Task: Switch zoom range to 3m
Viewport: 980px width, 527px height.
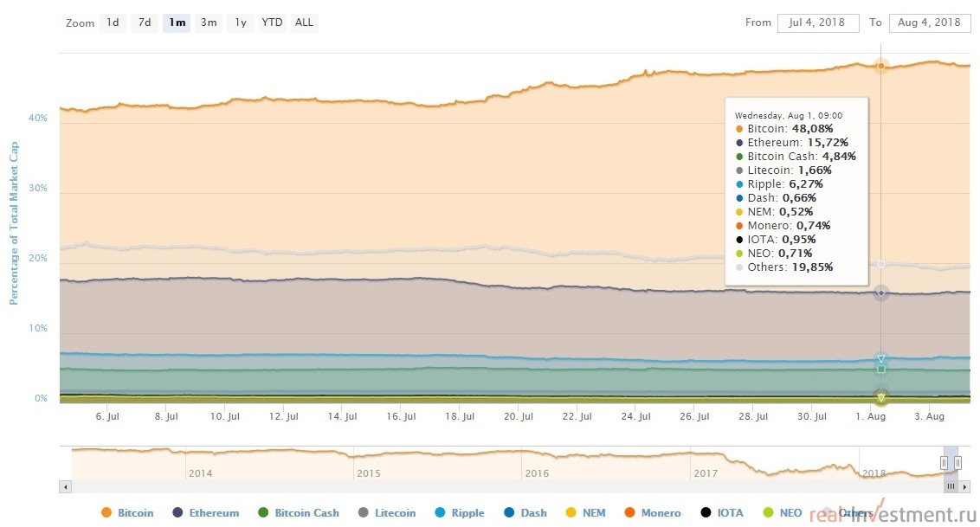Action: point(209,22)
